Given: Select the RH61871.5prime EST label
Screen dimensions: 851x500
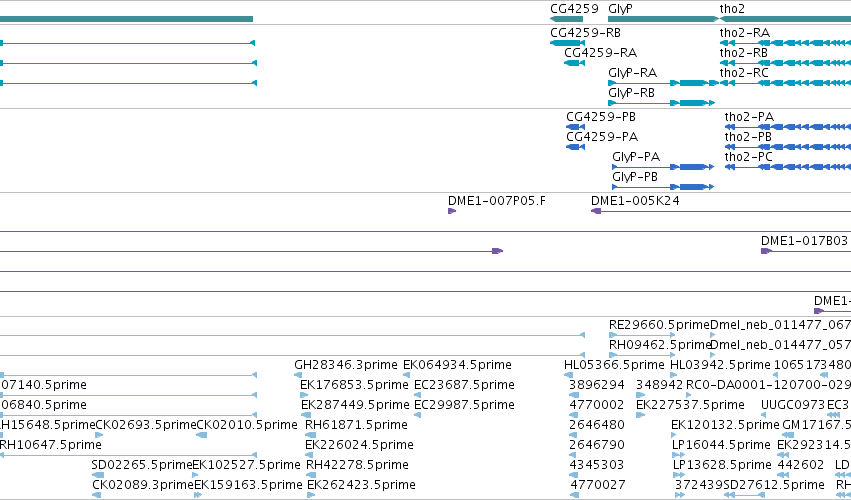Looking at the screenshot, I should (x=357, y=425).
